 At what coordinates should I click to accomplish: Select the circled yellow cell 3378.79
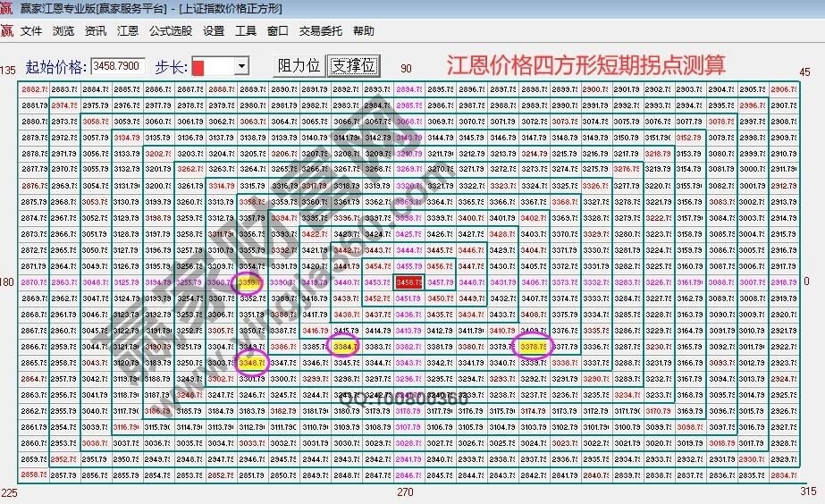[533, 347]
